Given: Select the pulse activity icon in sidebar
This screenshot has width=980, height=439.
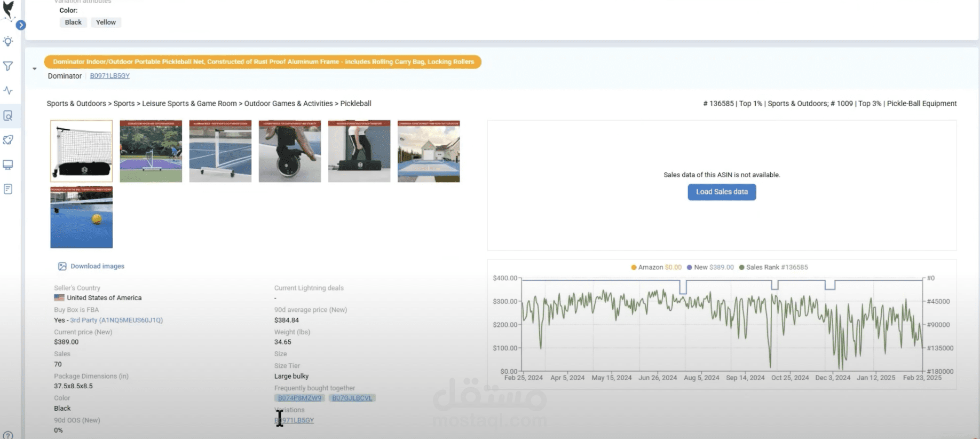Looking at the screenshot, I should pos(8,91).
